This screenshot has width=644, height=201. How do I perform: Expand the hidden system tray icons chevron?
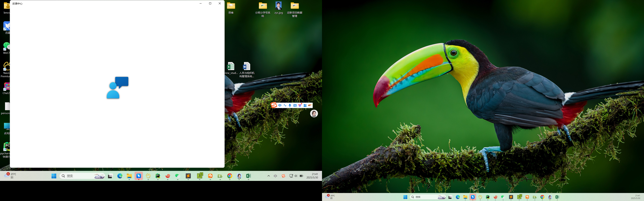click(x=269, y=176)
